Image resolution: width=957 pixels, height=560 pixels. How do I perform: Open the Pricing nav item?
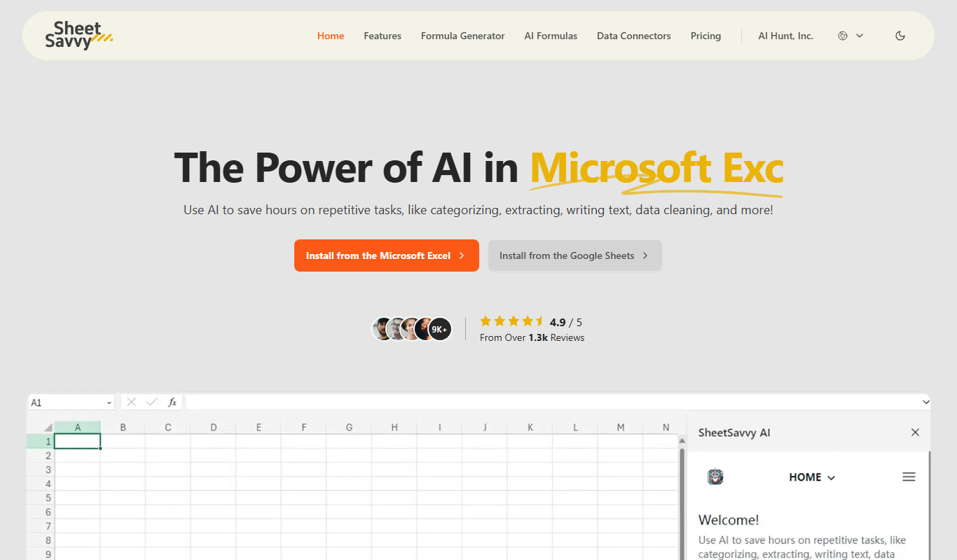[705, 36]
